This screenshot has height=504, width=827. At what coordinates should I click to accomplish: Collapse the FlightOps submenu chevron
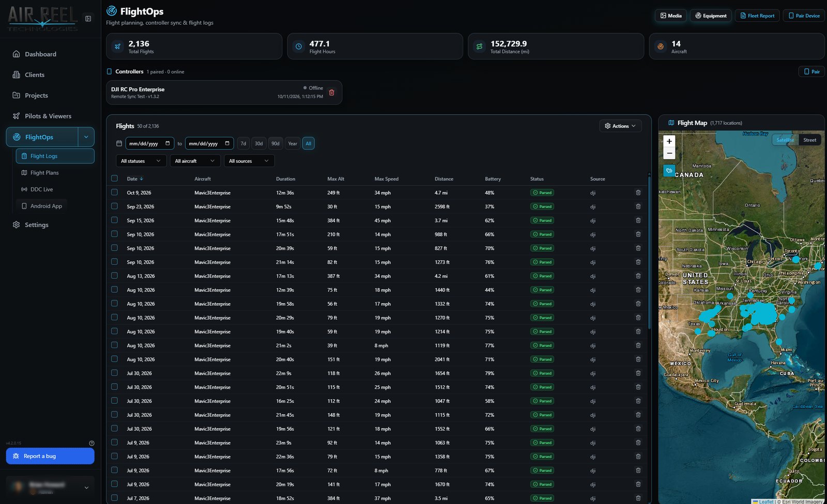86,137
